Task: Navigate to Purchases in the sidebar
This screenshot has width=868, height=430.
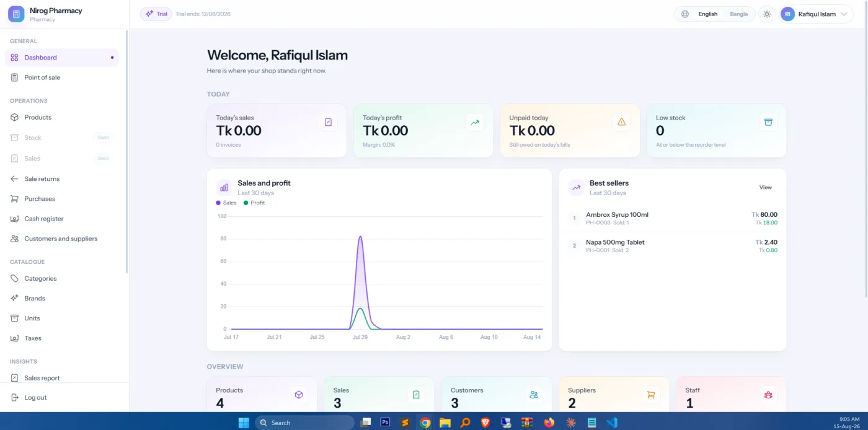Action: (x=61, y=199)
